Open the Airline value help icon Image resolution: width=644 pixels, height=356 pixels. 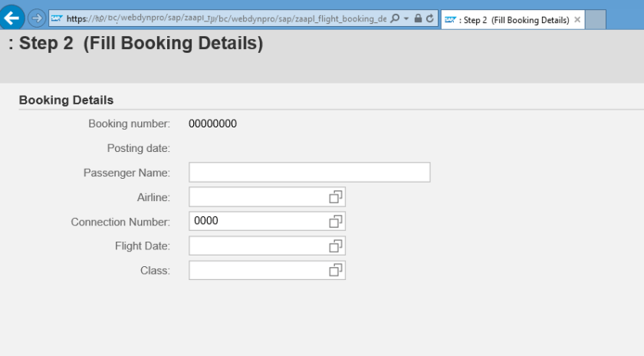335,197
